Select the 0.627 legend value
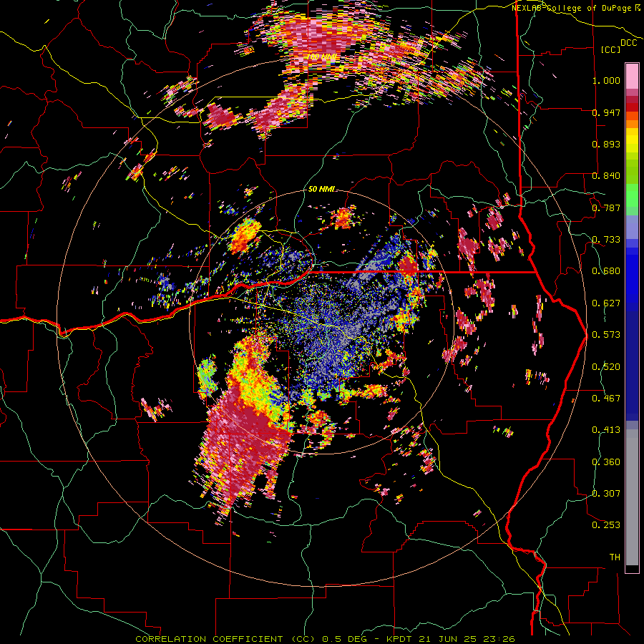 pos(606,303)
